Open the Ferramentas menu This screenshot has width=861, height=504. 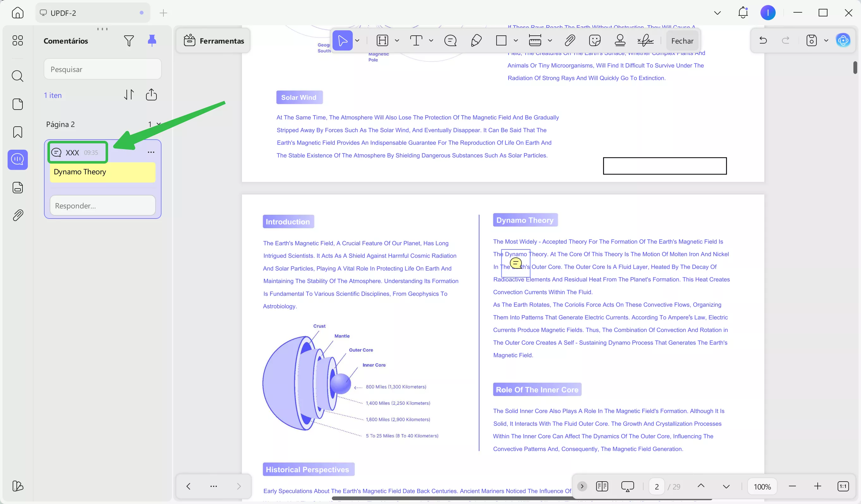click(x=214, y=41)
